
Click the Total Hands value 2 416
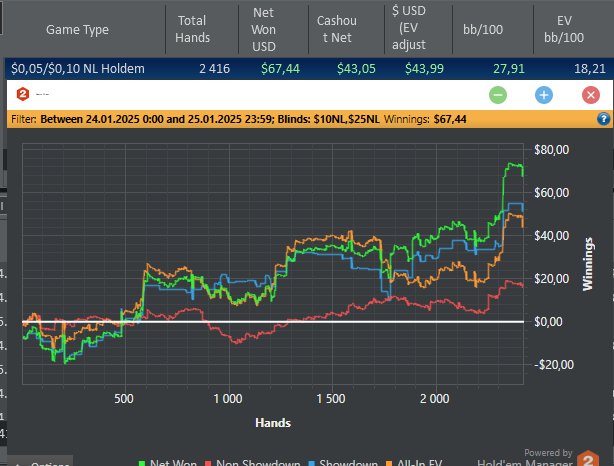tap(215, 69)
